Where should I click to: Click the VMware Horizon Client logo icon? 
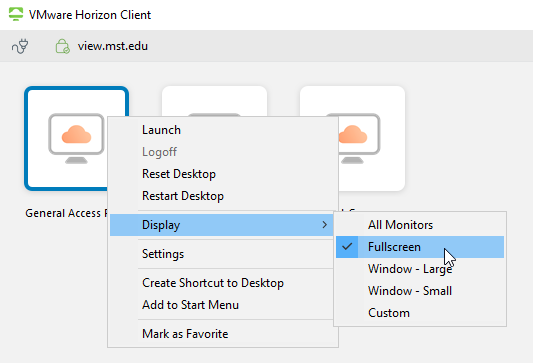pos(16,14)
